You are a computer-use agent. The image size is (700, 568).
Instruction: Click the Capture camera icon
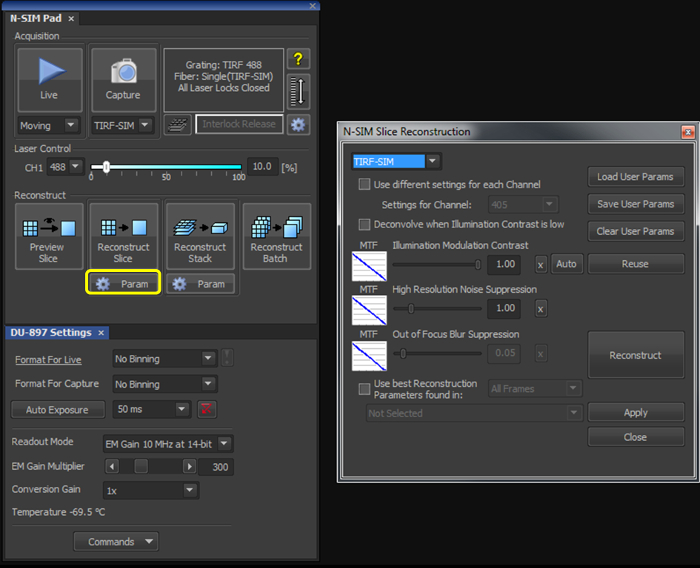pyautogui.click(x=123, y=72)
